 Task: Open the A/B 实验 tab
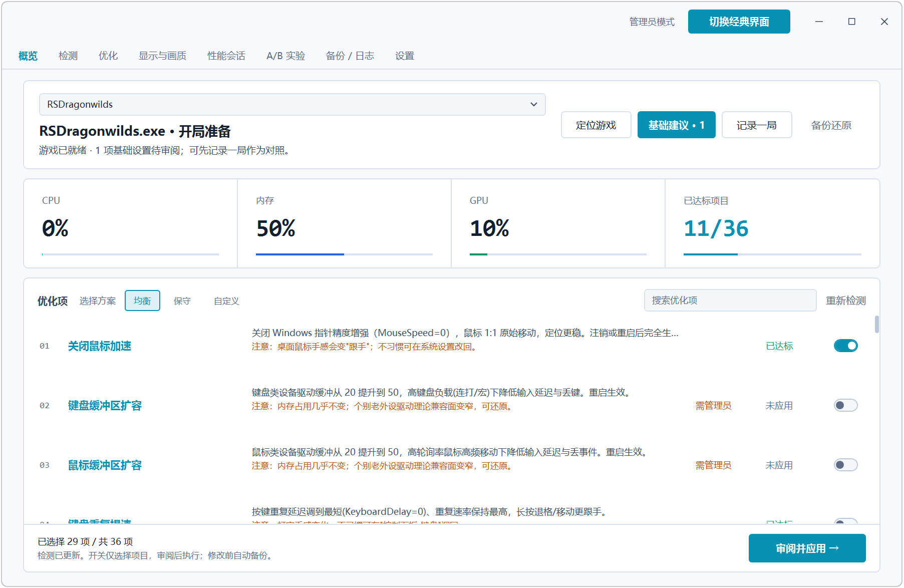(x=286, y=56)
